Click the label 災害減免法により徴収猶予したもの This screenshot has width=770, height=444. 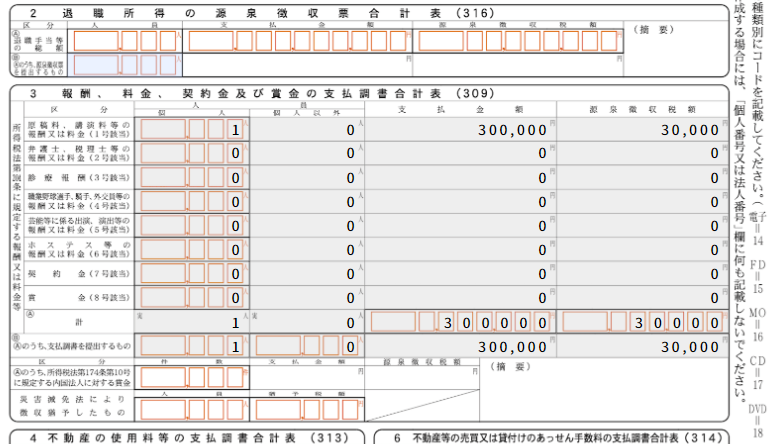click(x=72, y=406)
